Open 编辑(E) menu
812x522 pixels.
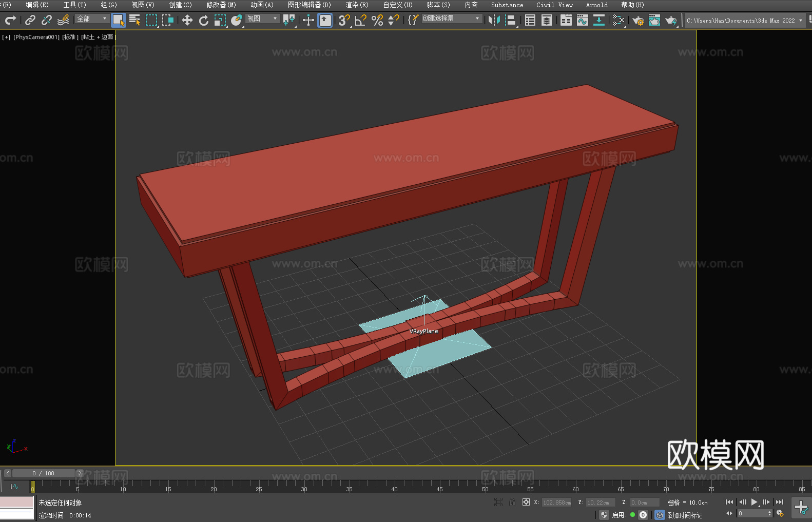tap(37, 5)
